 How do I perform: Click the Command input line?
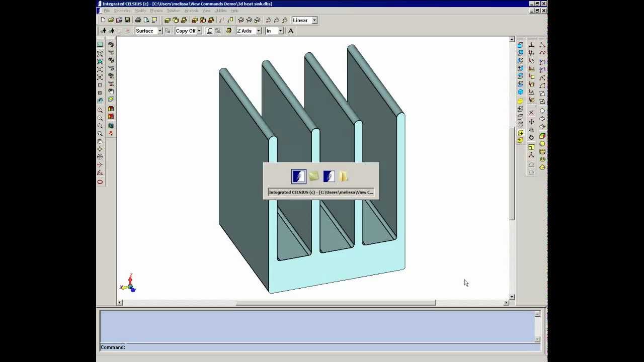[x=320, y=347]
